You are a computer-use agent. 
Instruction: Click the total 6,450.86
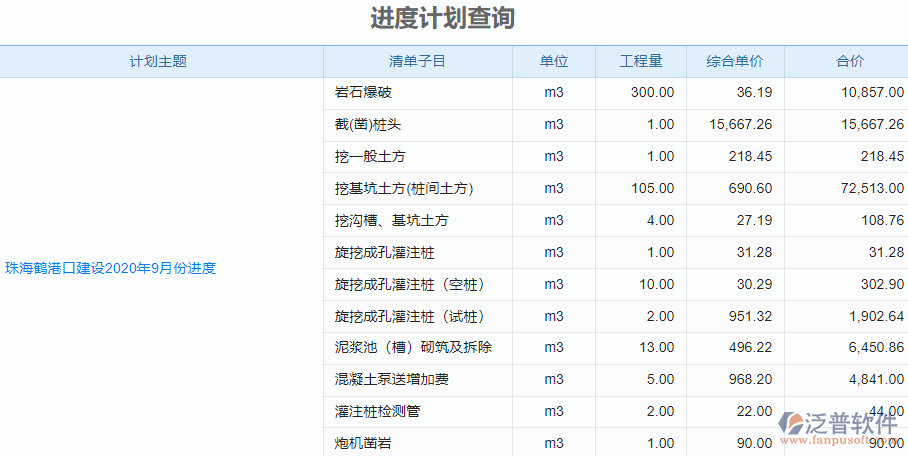(876, 348)
